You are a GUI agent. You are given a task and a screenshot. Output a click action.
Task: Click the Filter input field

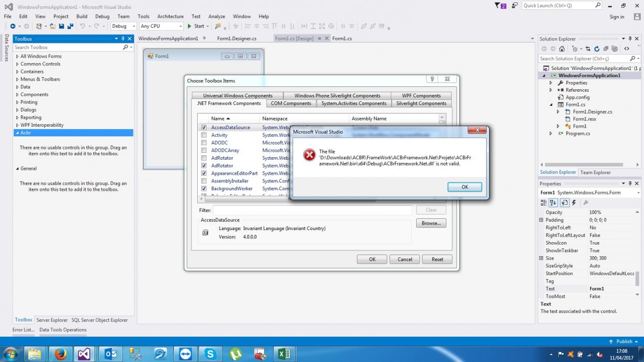coord(312,210)
